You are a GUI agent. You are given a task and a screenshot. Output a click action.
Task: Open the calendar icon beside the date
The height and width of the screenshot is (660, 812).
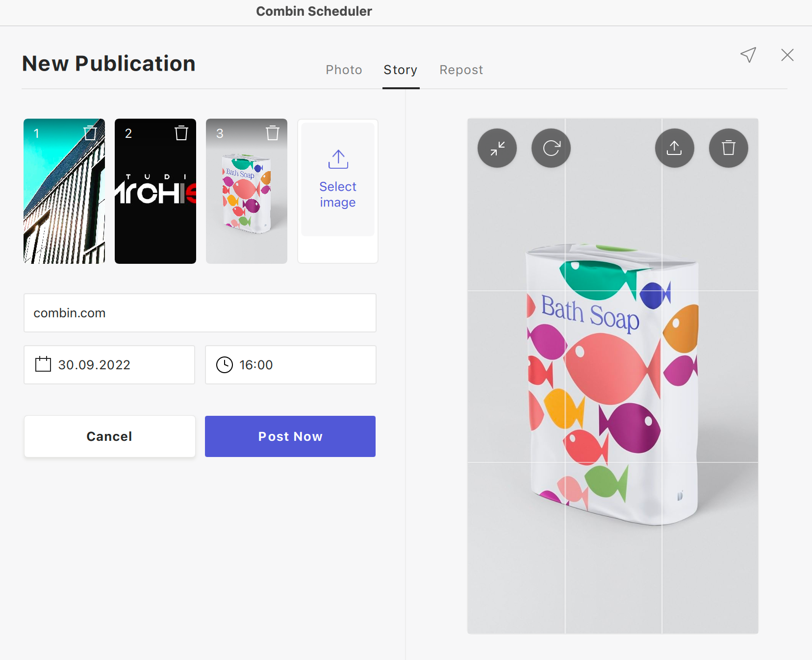coord(43,364)
